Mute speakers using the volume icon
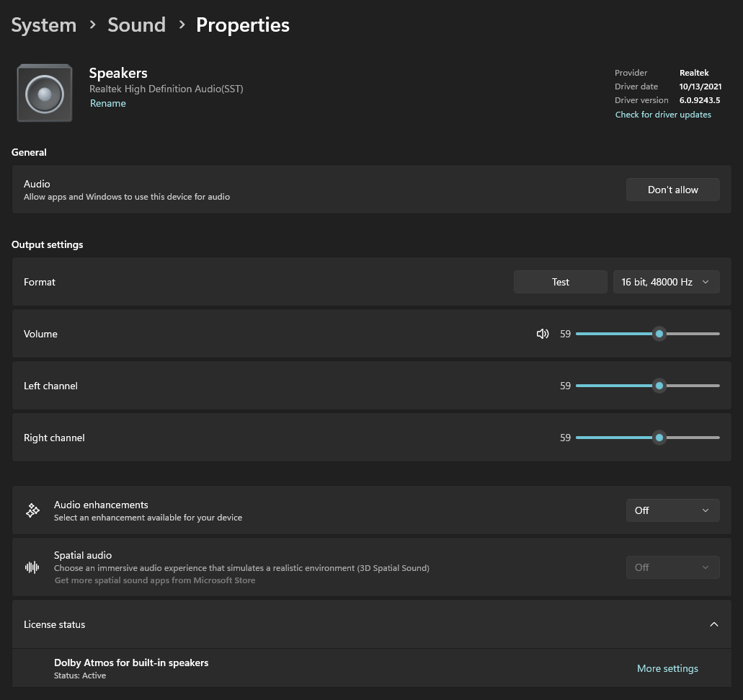743x700 pixels. point(543,334)
